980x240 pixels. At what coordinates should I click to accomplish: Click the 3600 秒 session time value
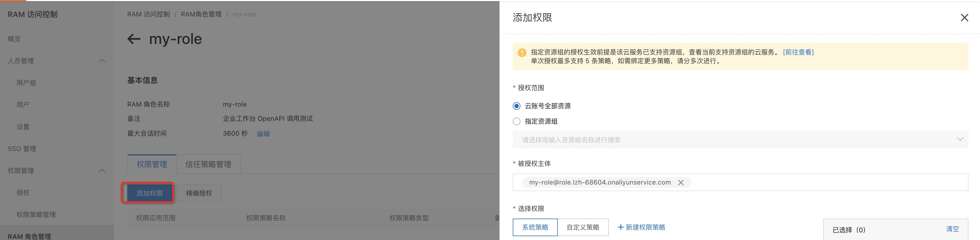[235, 133]
